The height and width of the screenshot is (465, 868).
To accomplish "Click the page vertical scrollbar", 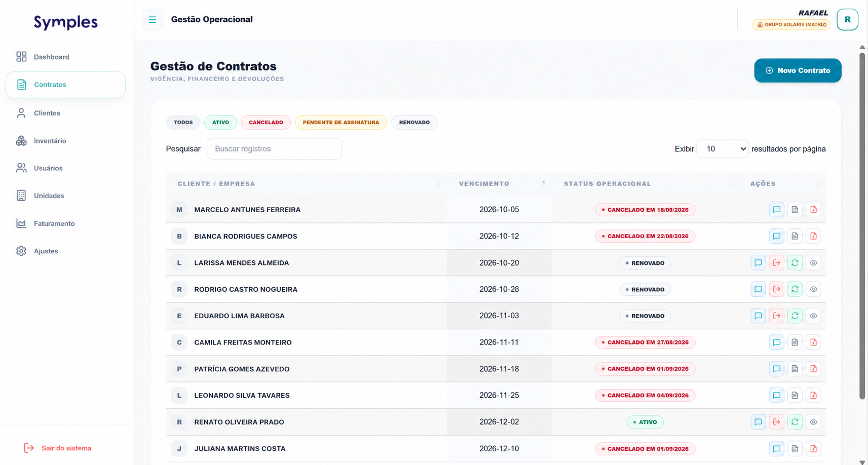I will click(x=862, y=225).
